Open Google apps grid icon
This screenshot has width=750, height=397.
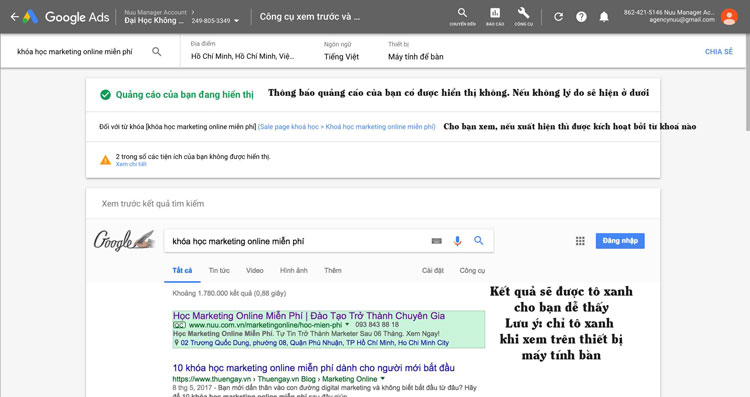click(580, 241)
